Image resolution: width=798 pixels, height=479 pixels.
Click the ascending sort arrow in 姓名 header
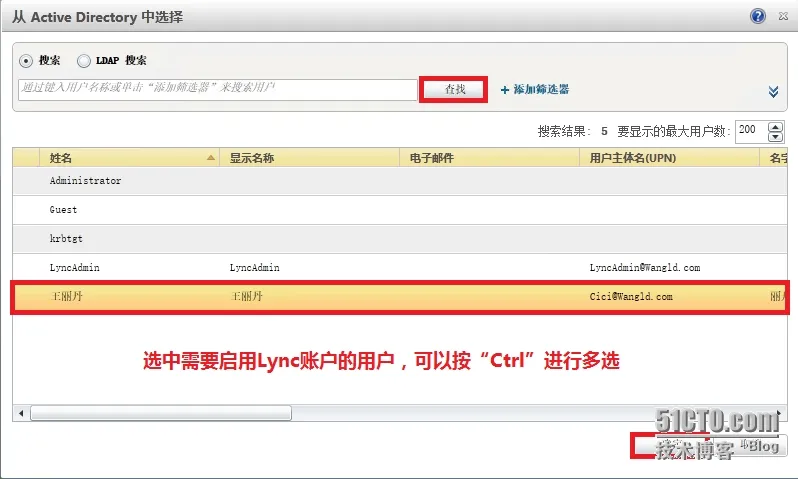tap(211, 158)
